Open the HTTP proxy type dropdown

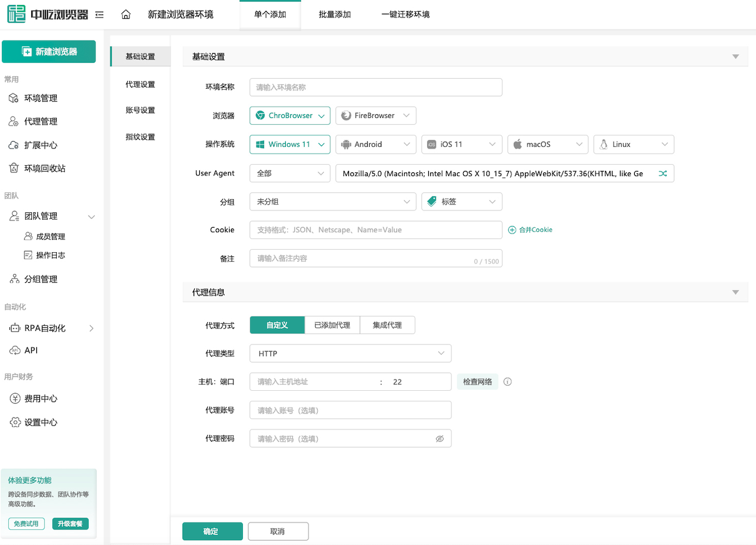click(350, 353)
